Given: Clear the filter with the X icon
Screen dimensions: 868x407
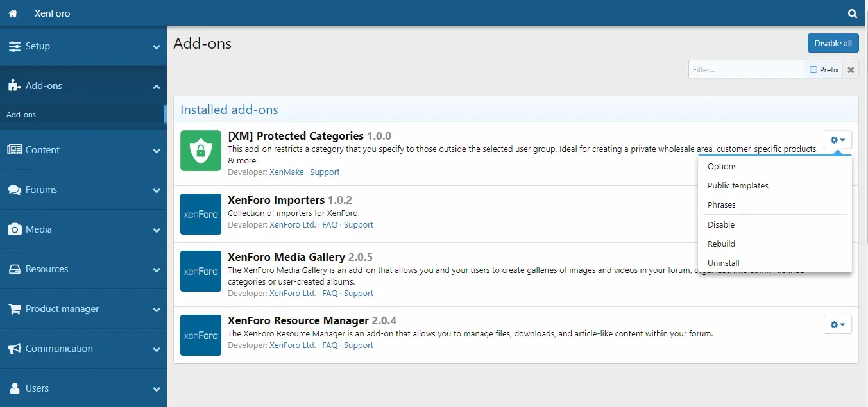Looking at the screenshot, I should click(x=851, y=70).
